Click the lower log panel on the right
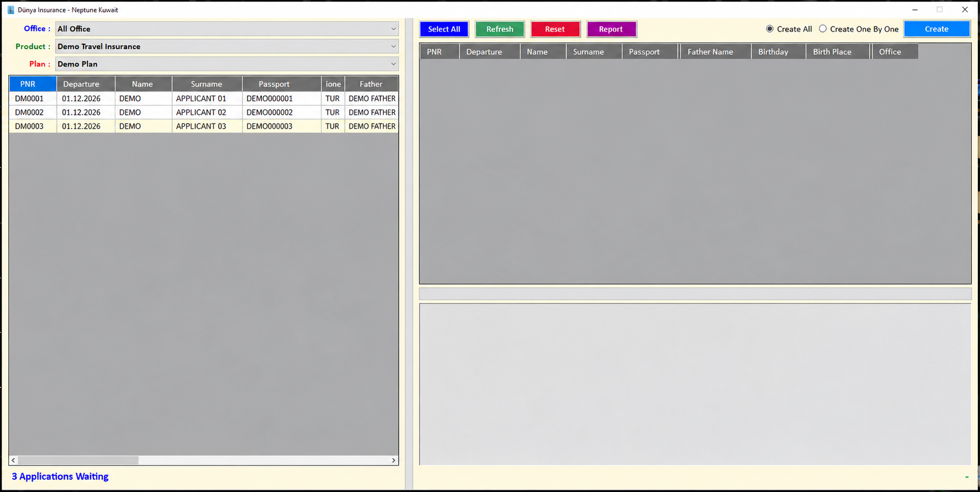Viewport: 980px width, 492px height. pyautogui.click(x=695, y=384)
